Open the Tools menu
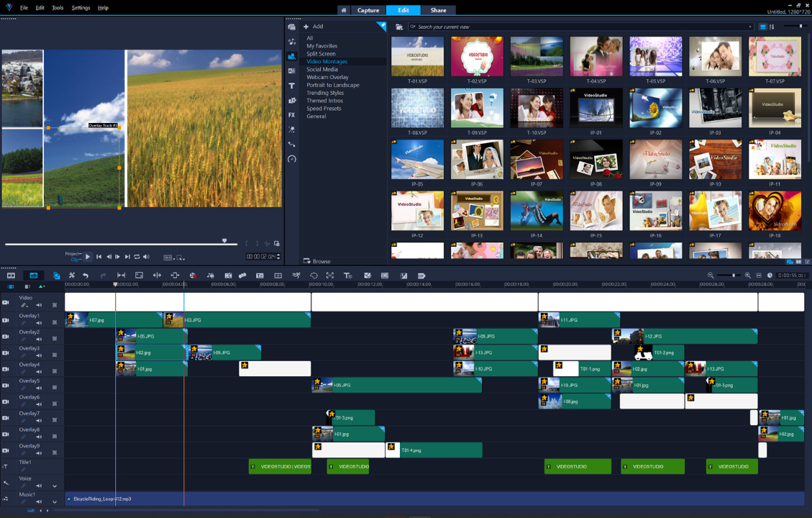The width and height of the screenshot is (812, 518). pos(58,8)
